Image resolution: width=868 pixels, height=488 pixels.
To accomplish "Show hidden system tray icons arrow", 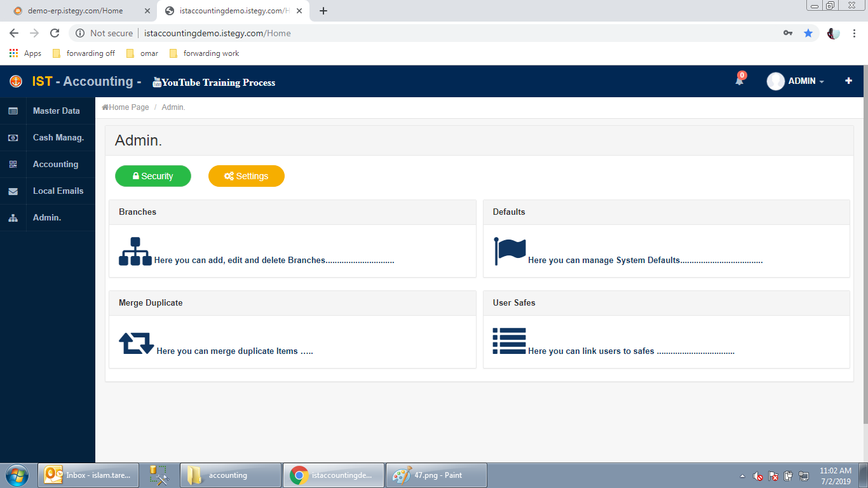I will click(x=743, y=476).
